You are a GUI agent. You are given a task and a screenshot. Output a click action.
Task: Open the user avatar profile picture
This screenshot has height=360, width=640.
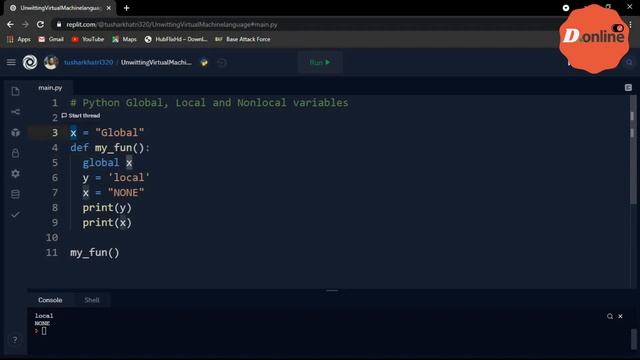tap(51, 62)
